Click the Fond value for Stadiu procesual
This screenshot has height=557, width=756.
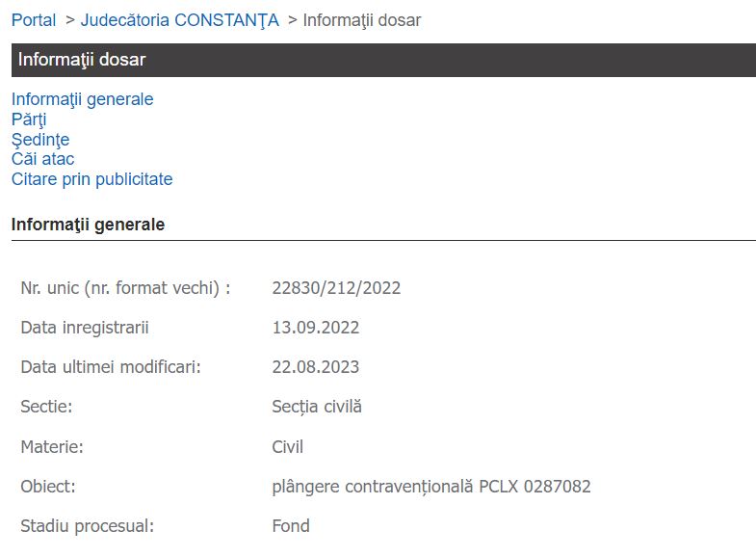[291, 526]
